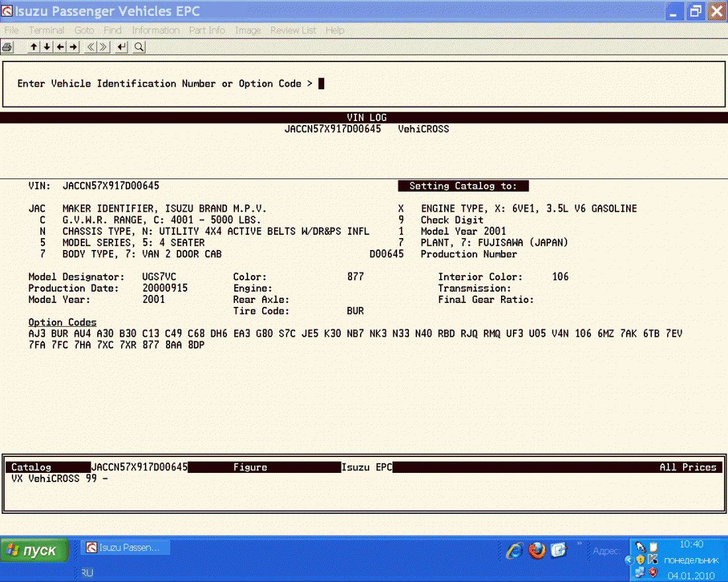The width and height of the screenshot is (728, 582).
Task: Click the VIN LOG header bar
Action: 364,118
